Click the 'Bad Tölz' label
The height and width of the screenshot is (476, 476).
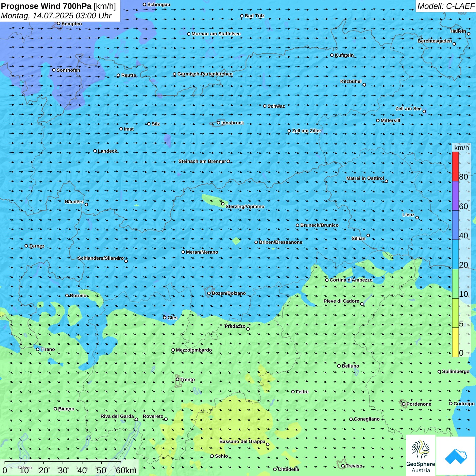click(x=255, y=16)
